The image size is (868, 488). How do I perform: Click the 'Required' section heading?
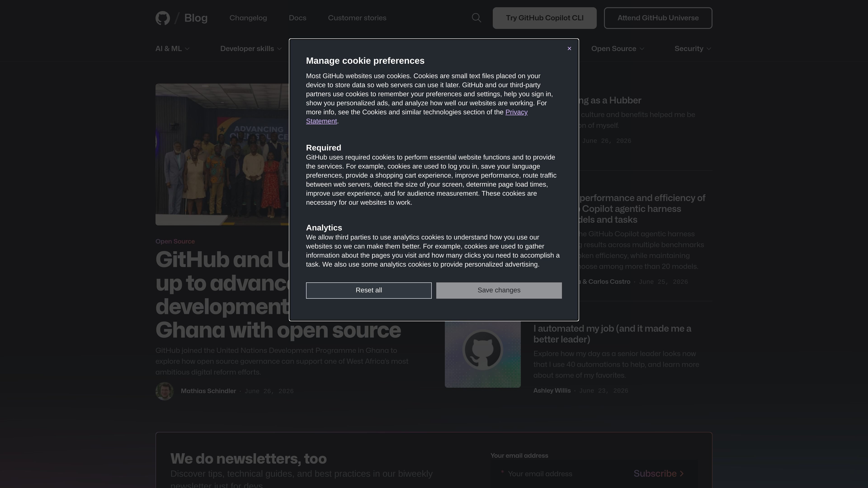(x=323, y=148)
